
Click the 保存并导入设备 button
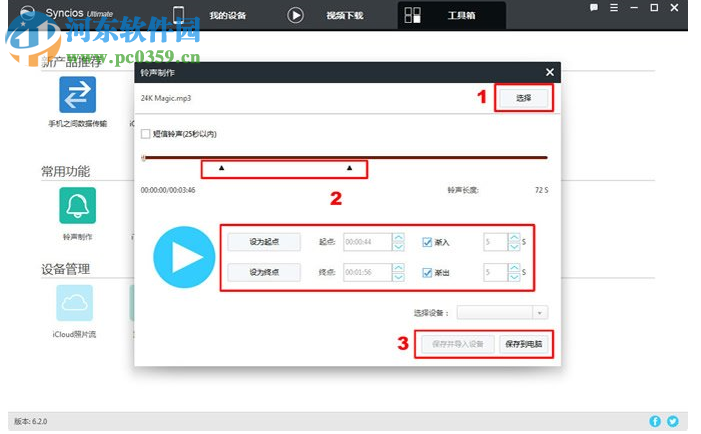pos(457,344)
